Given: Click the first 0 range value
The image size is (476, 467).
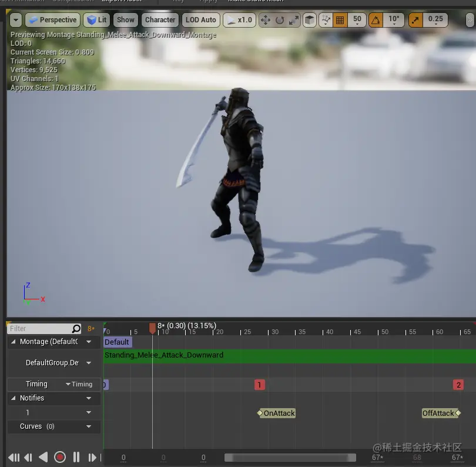Looking at the screenshot, I should 123,458.
